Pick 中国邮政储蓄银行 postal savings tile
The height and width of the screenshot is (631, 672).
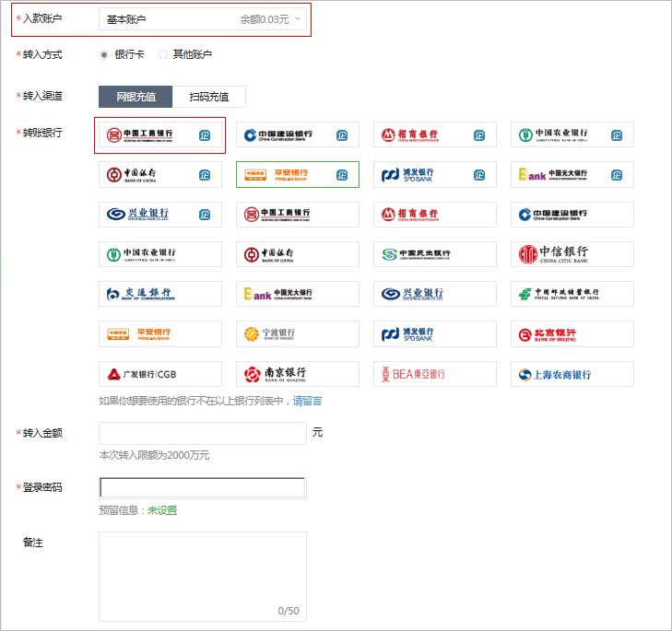point(572,294)
